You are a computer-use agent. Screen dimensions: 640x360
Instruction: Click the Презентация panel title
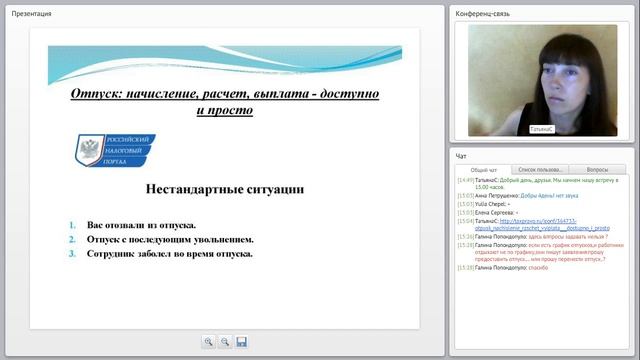click(31, 13)
